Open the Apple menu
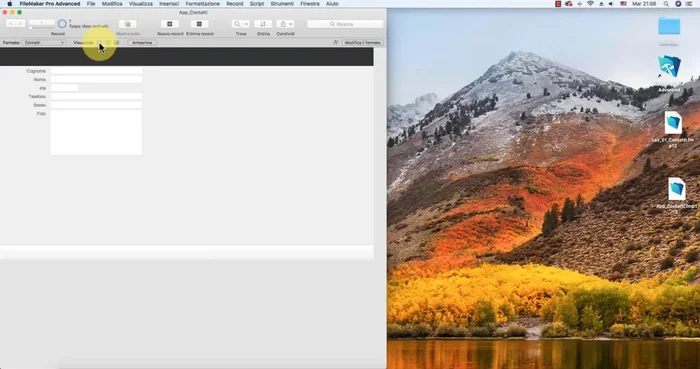The height and width of the screenshot is (369, 700). coord(9,4)
